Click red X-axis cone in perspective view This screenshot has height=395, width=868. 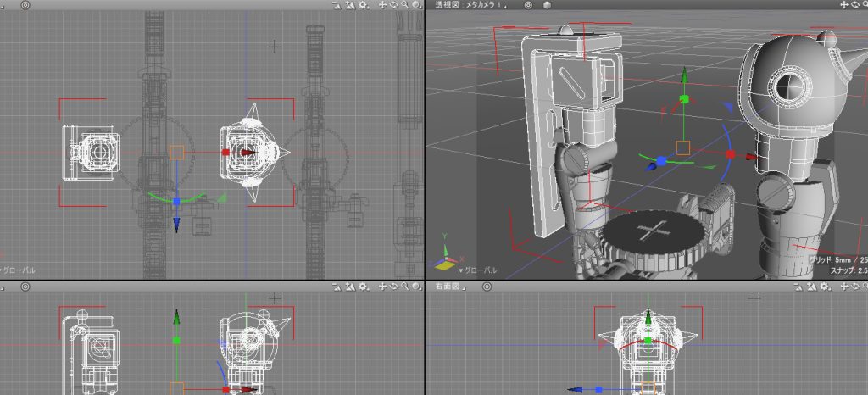[752, 157]
